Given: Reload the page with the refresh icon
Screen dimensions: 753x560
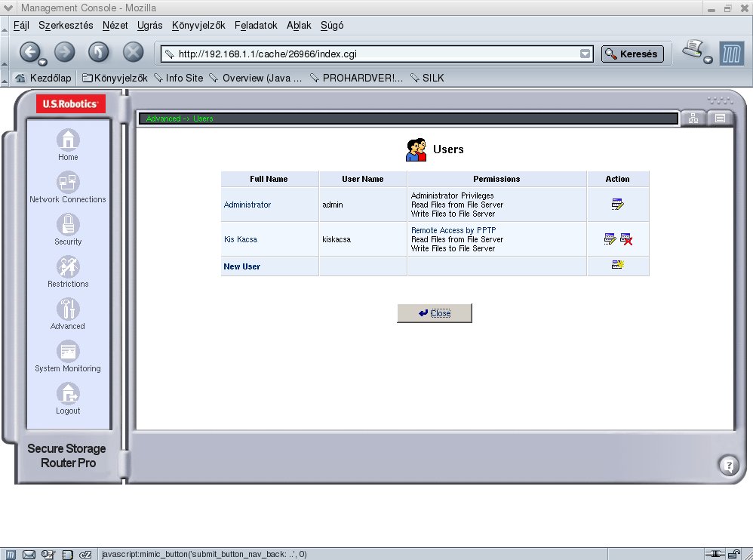Looking at the screenshot, I should point(98,52).
